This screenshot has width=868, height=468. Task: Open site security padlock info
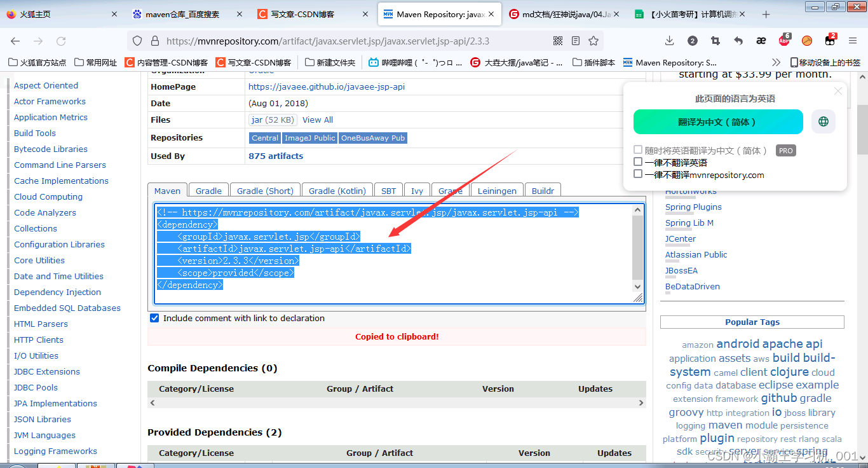tap(154, 41)
